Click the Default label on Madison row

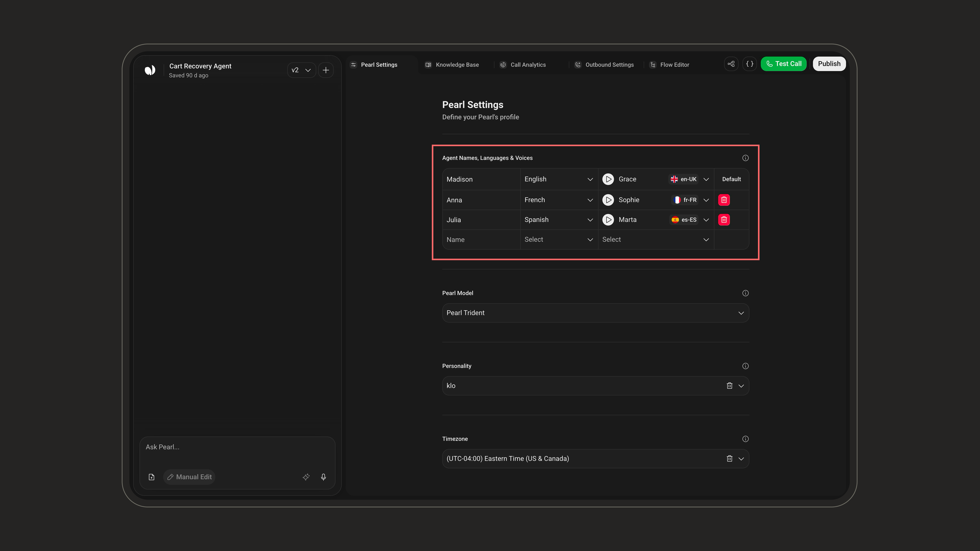(x=731, y=179)
